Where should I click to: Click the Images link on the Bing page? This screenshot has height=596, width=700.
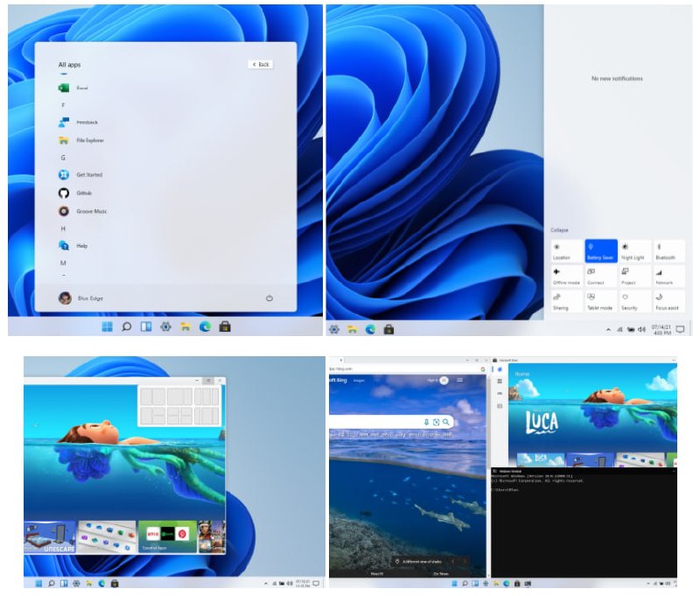[359, 381]
